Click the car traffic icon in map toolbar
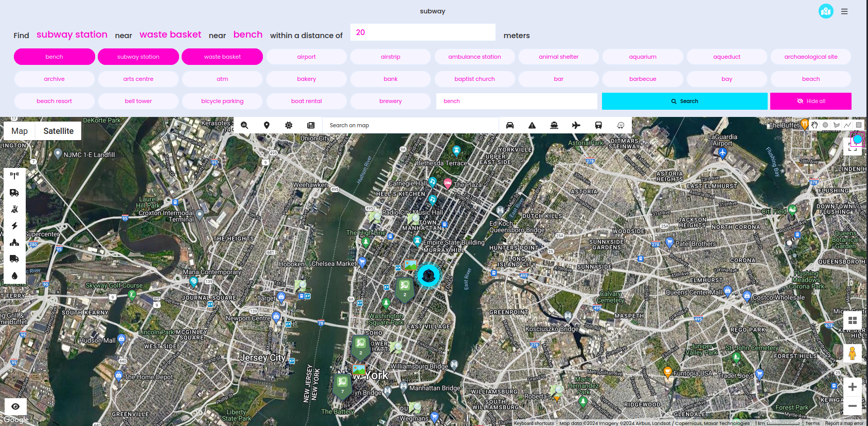 (510, 125)
